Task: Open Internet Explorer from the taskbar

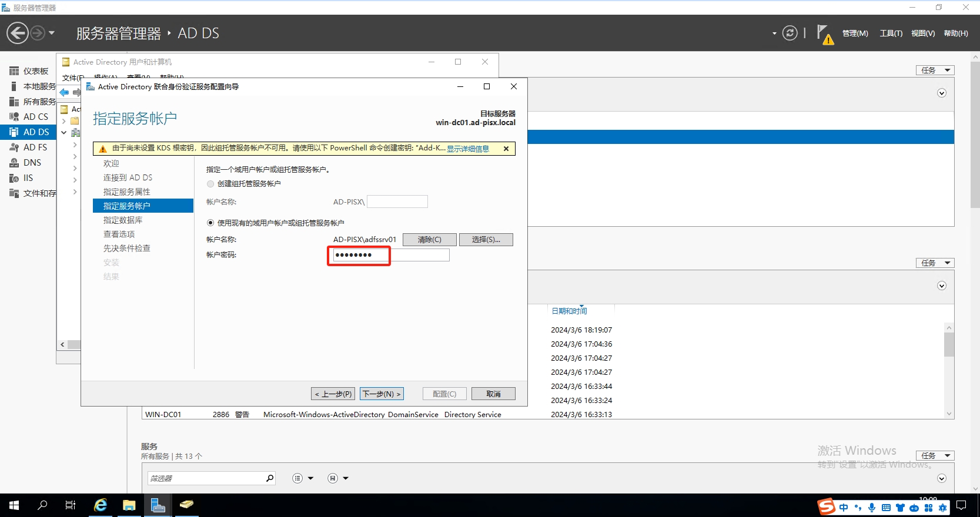Action: click(x=101, y=505)
